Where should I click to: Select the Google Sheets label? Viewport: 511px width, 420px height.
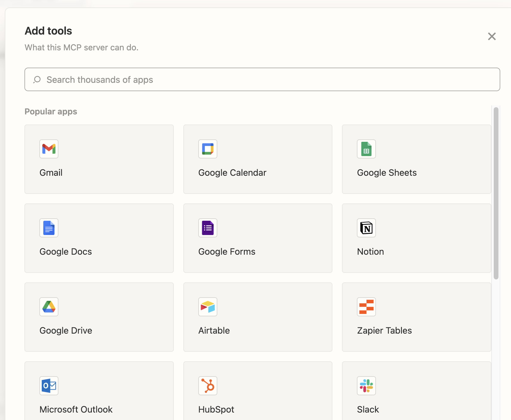click(387, 173)
